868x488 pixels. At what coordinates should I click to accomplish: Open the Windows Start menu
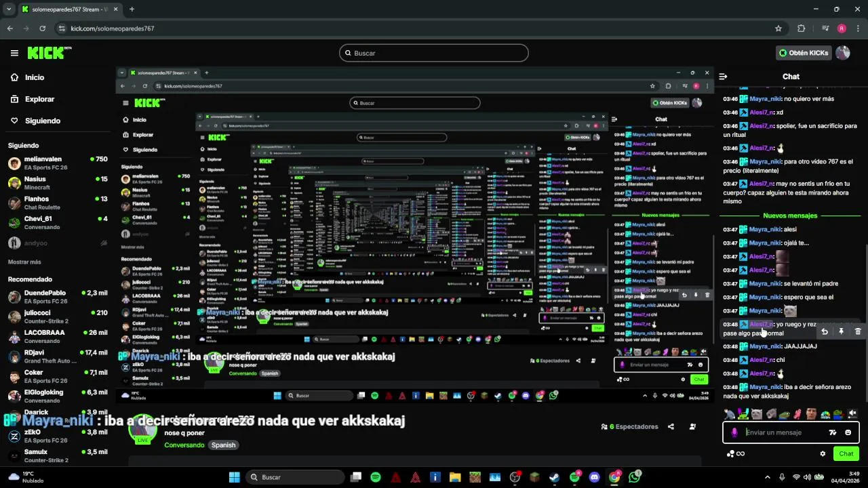tap(235, 477)
